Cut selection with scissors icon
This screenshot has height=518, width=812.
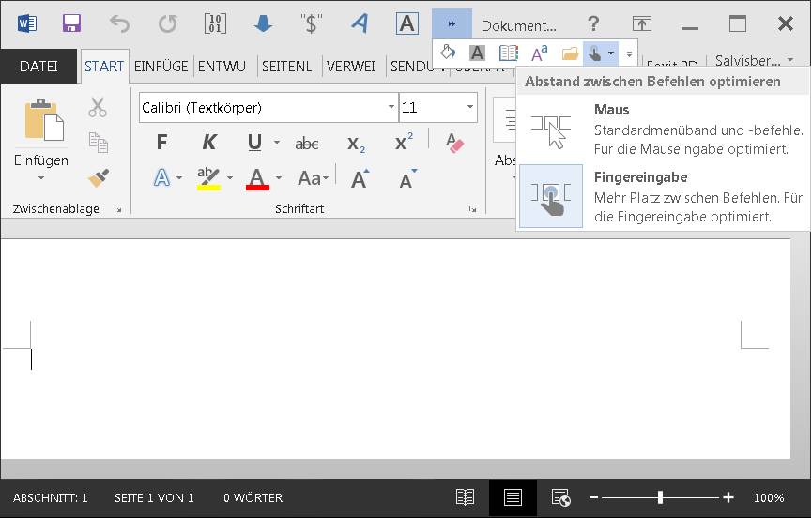click(x=98, y=108)
